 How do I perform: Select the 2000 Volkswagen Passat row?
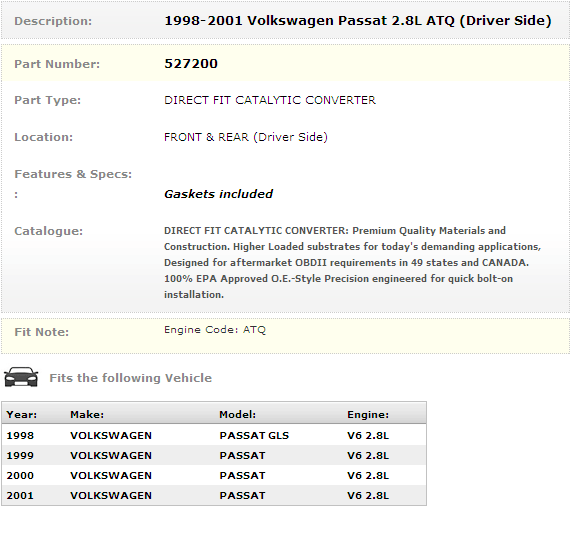tap(214, 475)
